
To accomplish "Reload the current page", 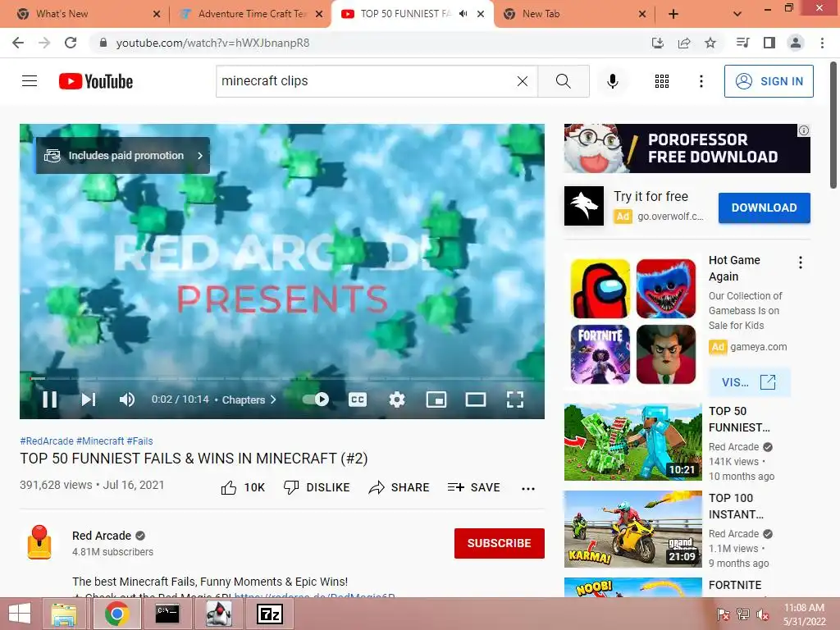I will point(71,43).
